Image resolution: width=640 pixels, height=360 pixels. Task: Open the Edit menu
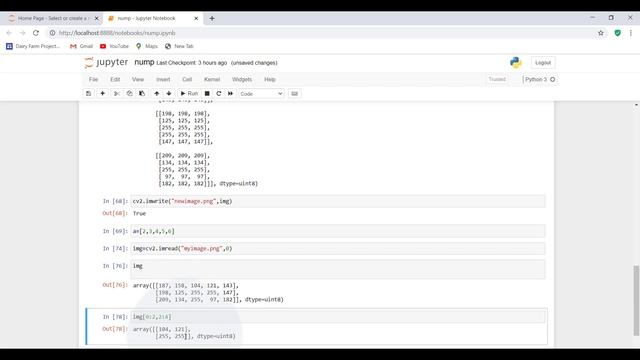tap(115, 79)
